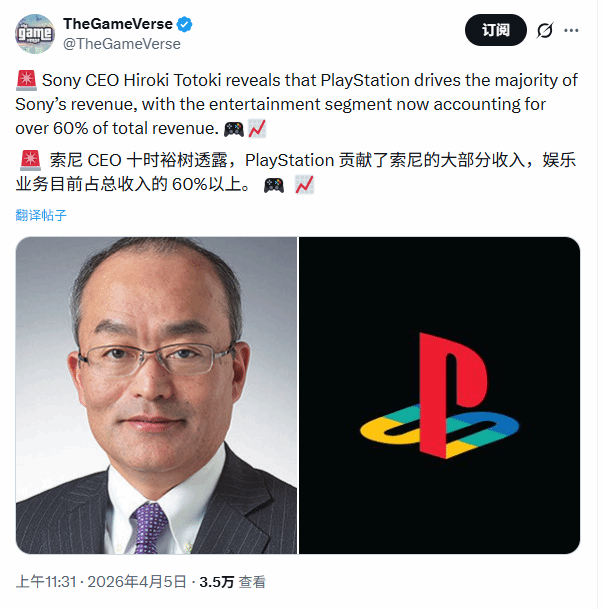Open the @TheGameVerse handle link
602x609 pixels.
(122, 44)
